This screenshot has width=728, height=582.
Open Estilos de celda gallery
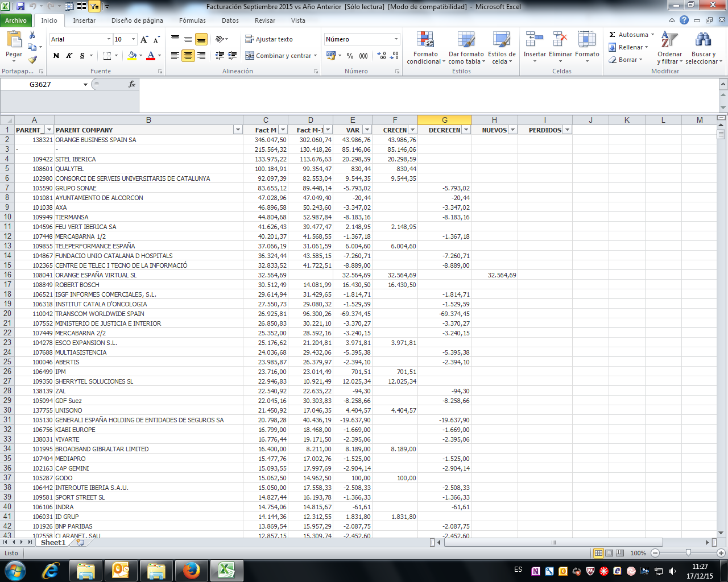pos(502,48)
